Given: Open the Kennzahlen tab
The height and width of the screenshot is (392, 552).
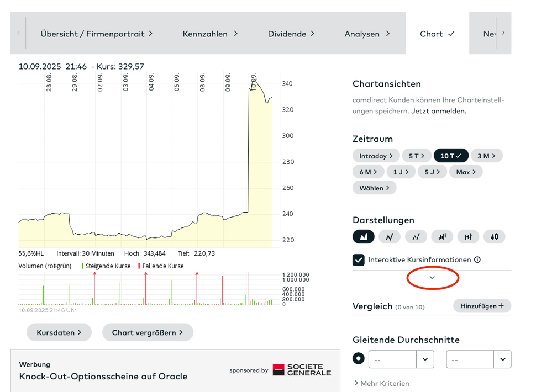Looking at the screenshot, I should (x=210, y=34).
